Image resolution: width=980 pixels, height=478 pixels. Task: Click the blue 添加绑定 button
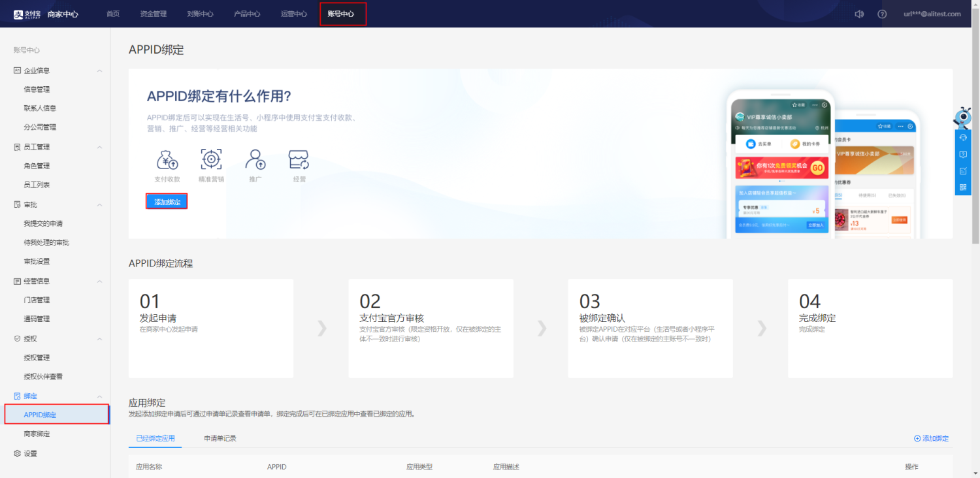(167, 202)
